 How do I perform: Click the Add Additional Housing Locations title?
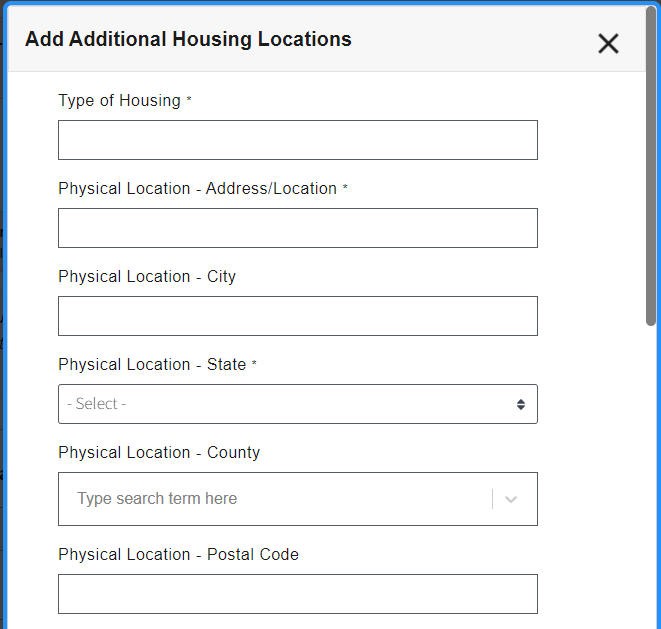188,40
